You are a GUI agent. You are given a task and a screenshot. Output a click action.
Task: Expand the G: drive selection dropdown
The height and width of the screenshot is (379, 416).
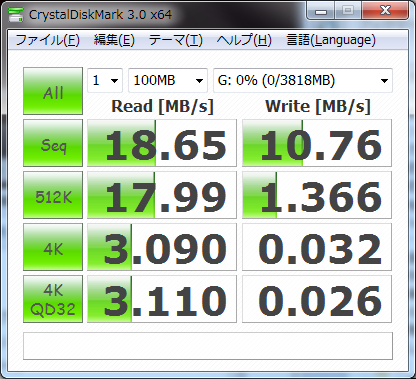[x=303, y=80]
